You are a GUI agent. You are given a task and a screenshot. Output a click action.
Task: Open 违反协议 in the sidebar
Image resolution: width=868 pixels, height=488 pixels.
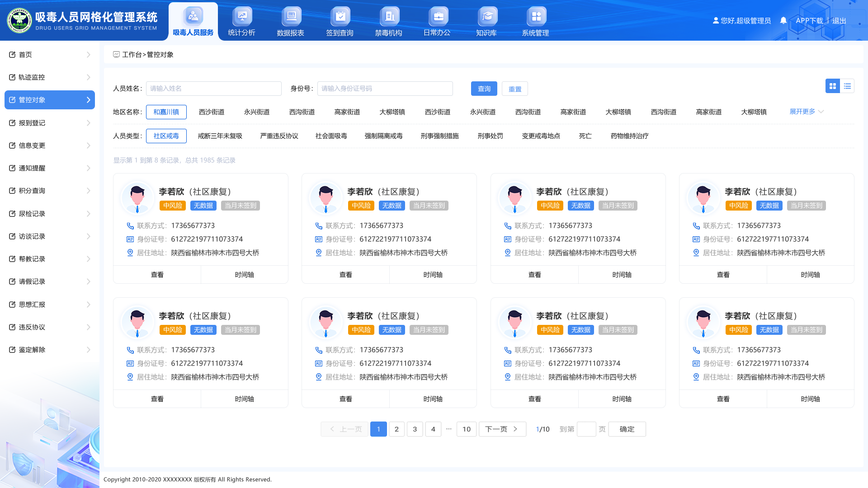coord(50,327)
